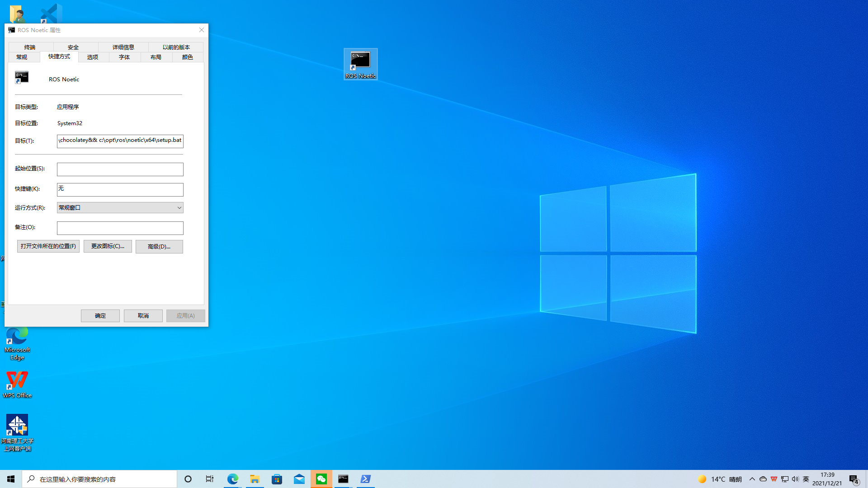This screenshot has height=488, width=868.
Task: Open WeChat from the taskbar
Action: 321,479
